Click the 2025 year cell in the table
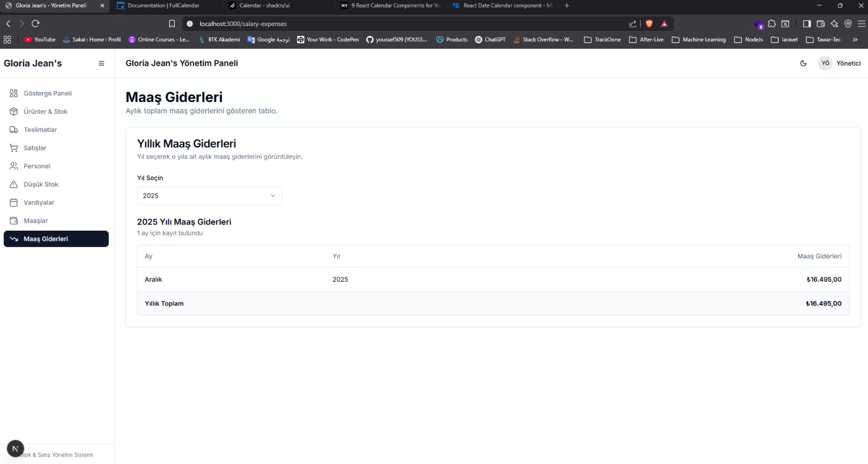 point(340,279)
